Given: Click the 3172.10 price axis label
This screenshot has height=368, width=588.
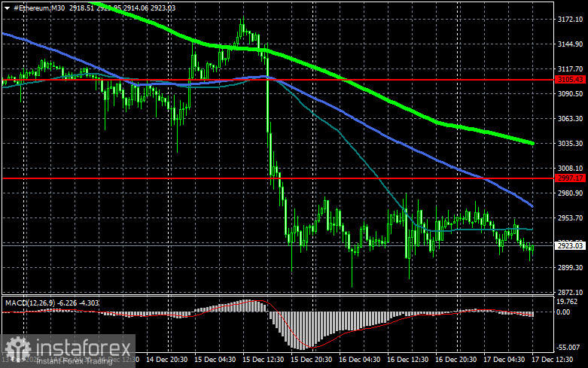Looking at the screenshot, I should [x=570, y=20].
